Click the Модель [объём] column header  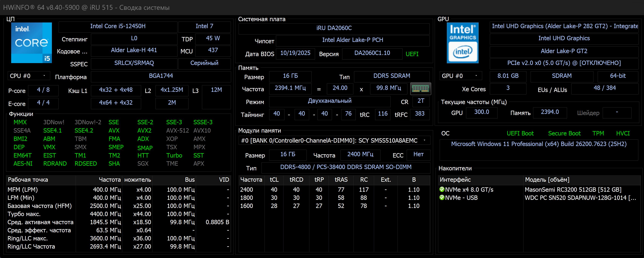547,180
